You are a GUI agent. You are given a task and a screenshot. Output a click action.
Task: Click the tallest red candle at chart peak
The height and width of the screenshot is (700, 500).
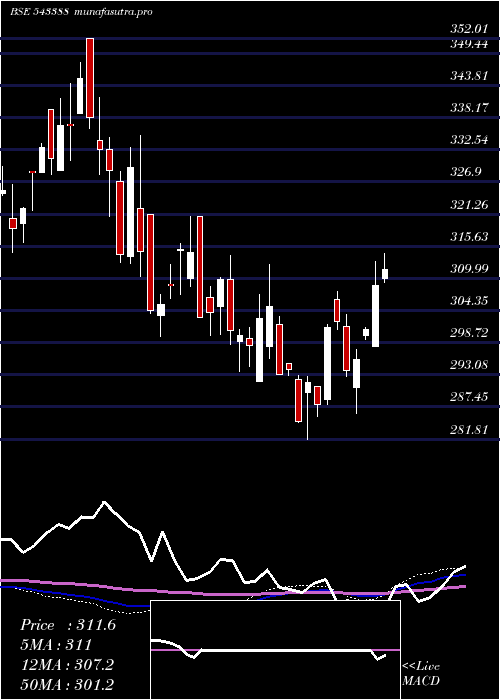tap(90, 78)
